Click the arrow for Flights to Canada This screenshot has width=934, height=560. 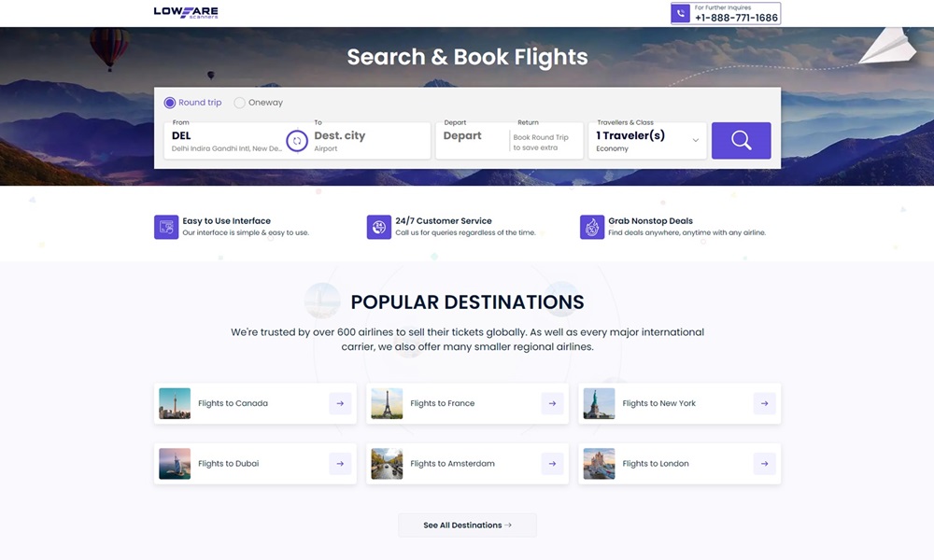pos(340,403)
